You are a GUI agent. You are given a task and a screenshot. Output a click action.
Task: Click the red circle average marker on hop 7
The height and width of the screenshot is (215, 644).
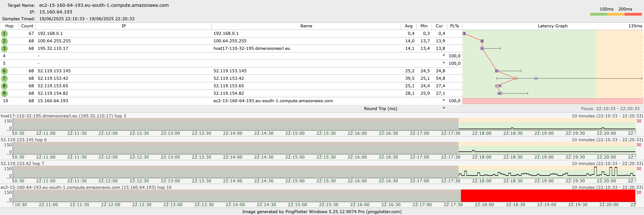[515, 78]
